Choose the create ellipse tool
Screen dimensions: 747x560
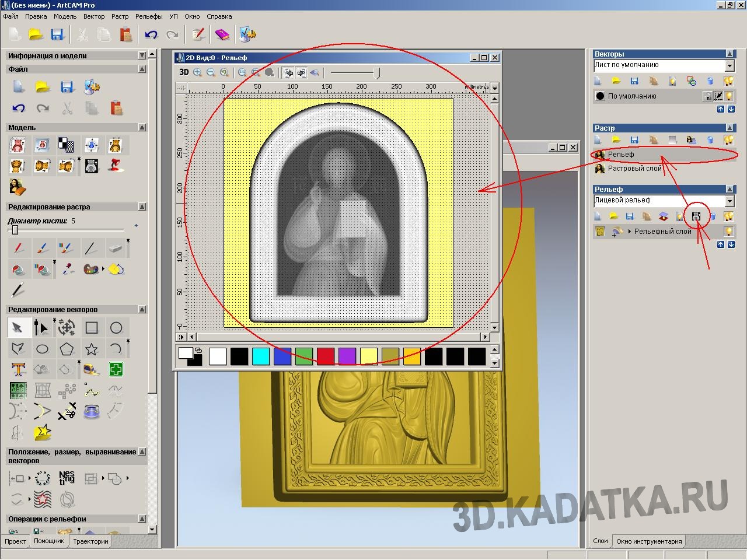pyautogui.click(x=42, y=349)
